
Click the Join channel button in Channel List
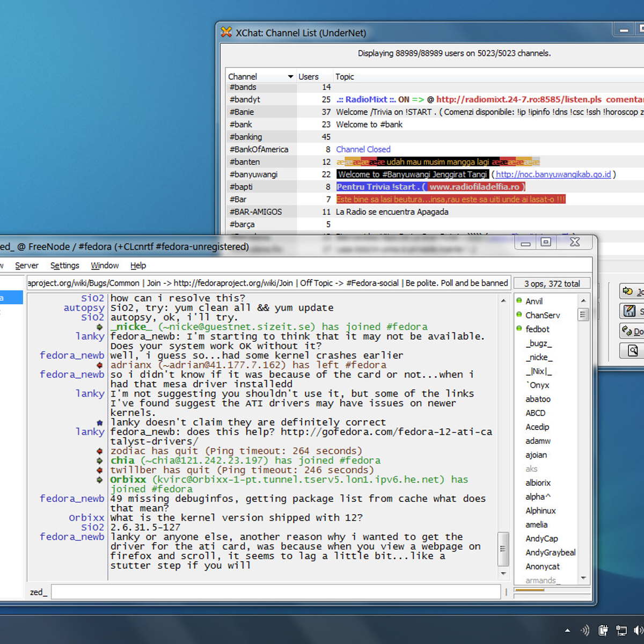632,291
